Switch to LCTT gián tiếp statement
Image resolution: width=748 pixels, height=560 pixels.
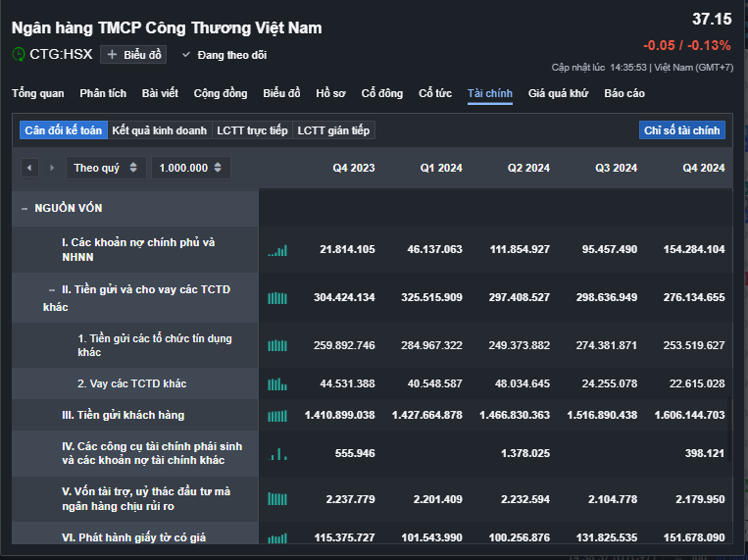pos(333,130)
